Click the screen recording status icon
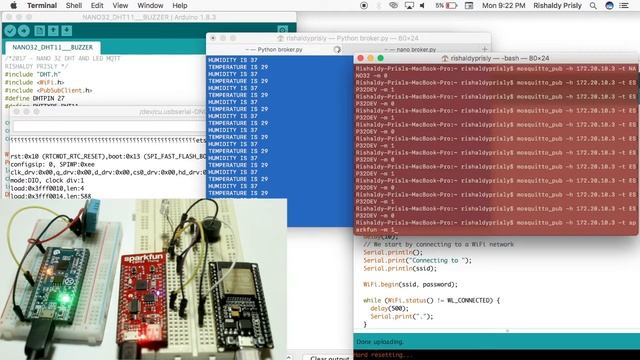The width and height of the screenshot is (640, 360). click(364, 6)
